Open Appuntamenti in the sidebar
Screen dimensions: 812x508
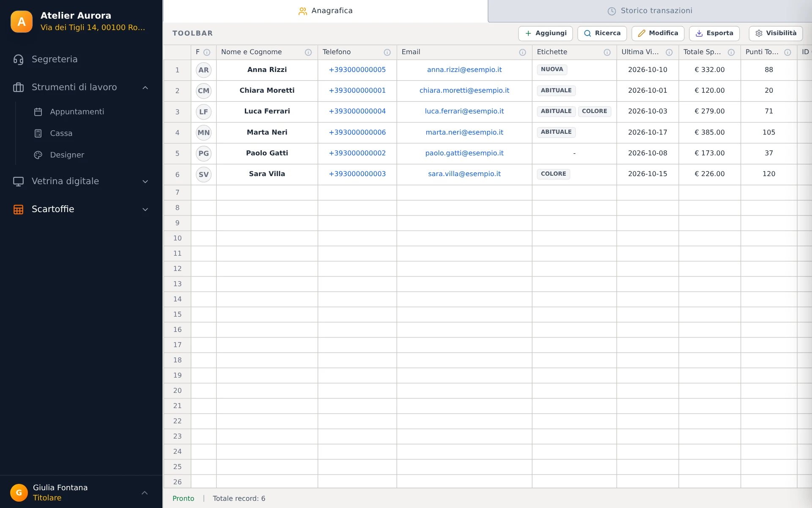click(77, 112)
